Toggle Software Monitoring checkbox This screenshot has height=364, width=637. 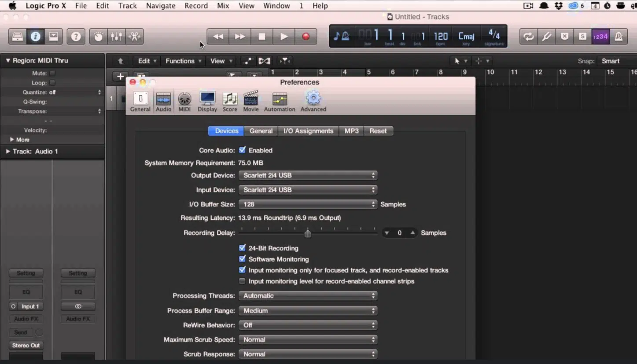pyautogui.click(x=242, y=259)
